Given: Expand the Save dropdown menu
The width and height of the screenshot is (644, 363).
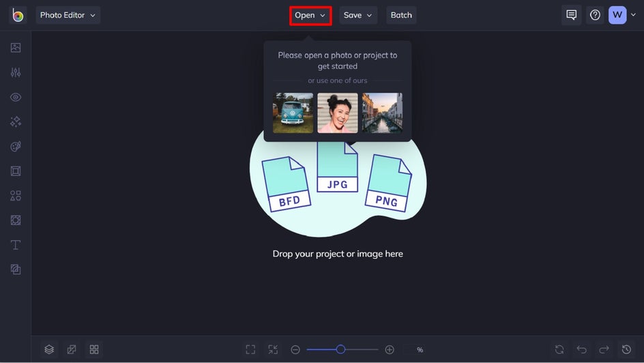Looking at the screenshot, I should [x=358, y=15].
